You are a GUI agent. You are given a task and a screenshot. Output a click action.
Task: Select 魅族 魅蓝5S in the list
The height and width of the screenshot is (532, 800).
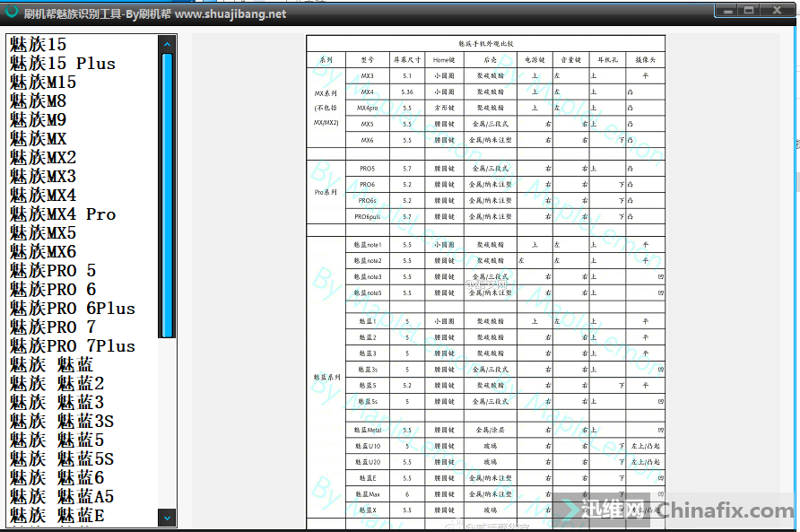62,459
